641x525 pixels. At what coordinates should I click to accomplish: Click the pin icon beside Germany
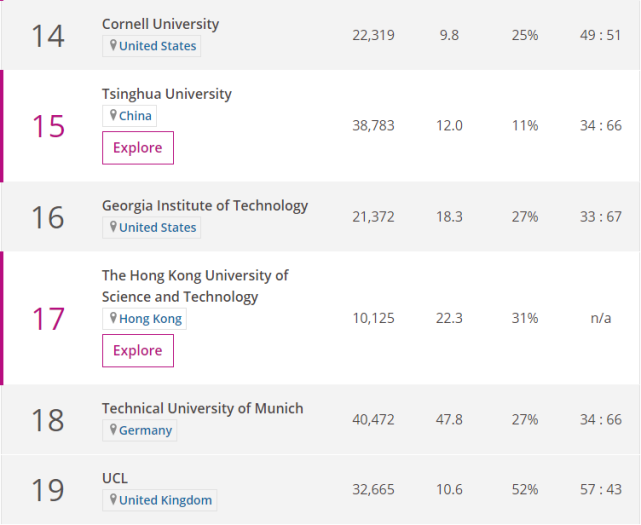(113, 430)
